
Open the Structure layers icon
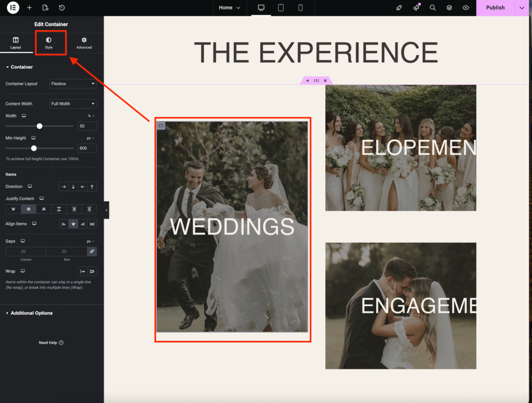pyautogui.click(x=449, y=8)
